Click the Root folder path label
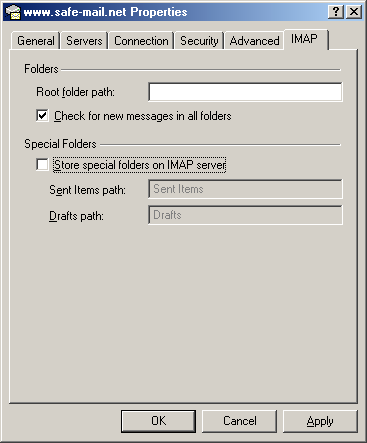The image size is (367, 443). 75,92
